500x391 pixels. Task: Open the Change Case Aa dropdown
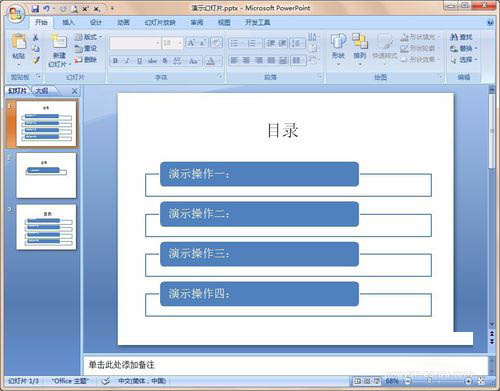pos(194,61)
